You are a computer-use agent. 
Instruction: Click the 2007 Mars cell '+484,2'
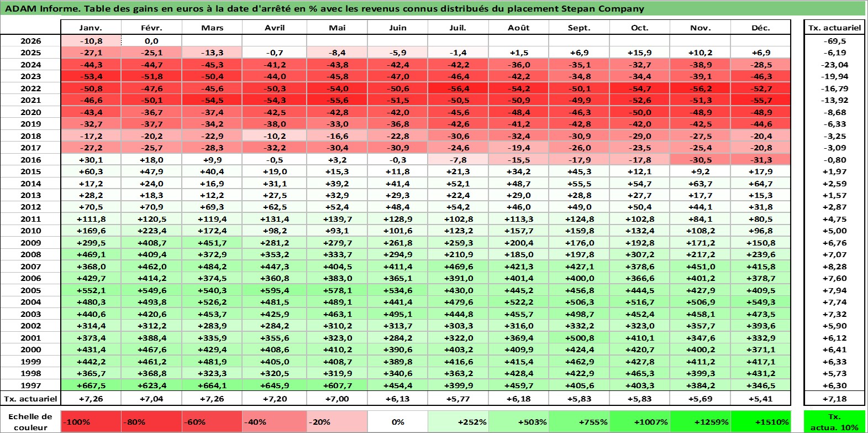coord(212,267)
